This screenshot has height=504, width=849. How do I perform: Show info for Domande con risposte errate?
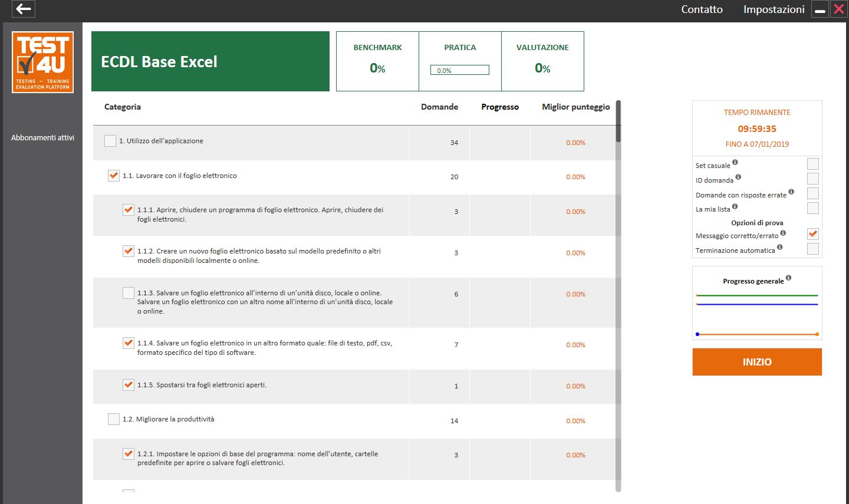tap(791, 192)
